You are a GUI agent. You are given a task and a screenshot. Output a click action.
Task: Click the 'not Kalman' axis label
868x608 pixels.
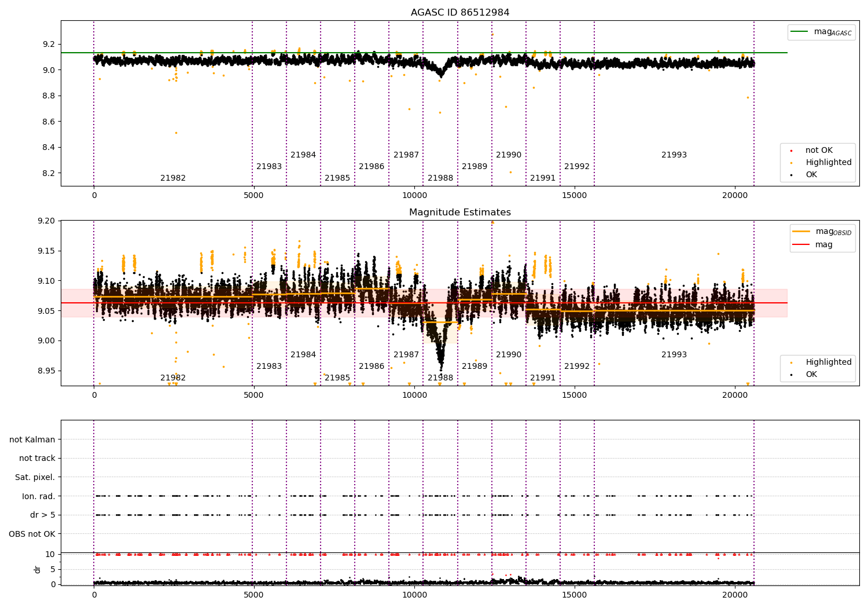tap(32, 439)
